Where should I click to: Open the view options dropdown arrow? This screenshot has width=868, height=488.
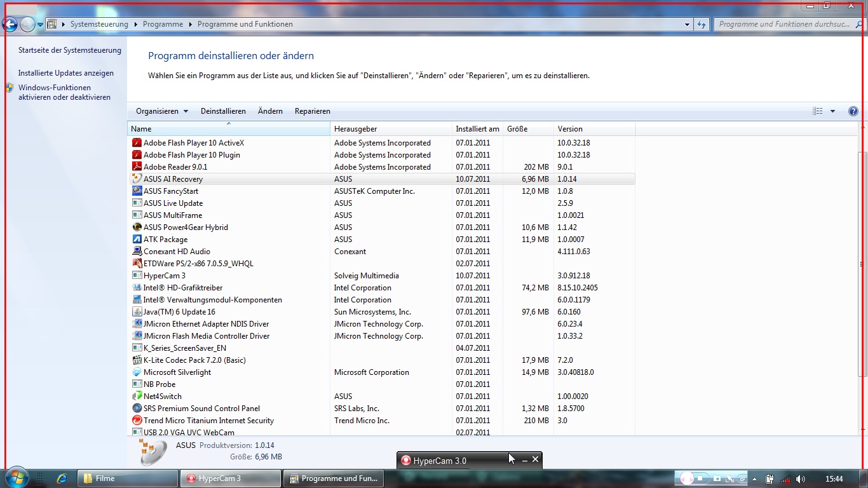coord(832,111)
